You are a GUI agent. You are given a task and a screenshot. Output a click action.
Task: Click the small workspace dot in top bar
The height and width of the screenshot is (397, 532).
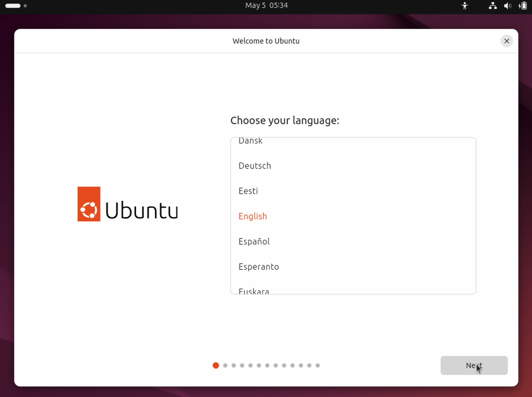[25, 6]
